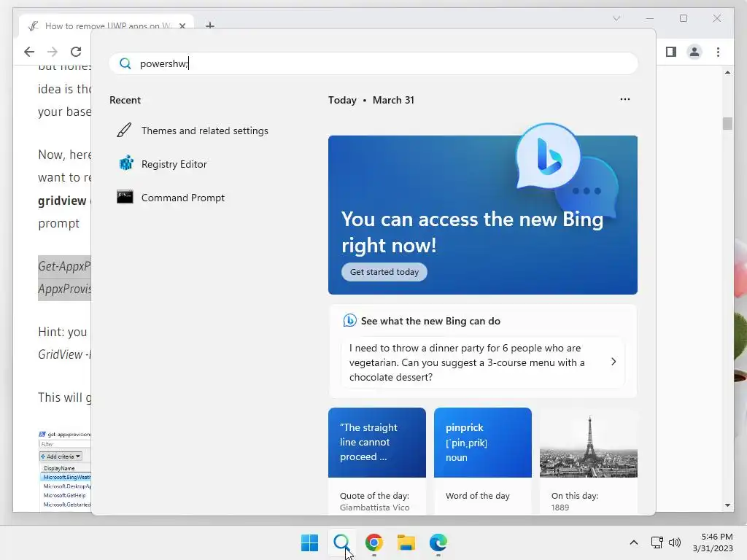
Task: Open the browser profile avatar
Action: pos(694,52)
